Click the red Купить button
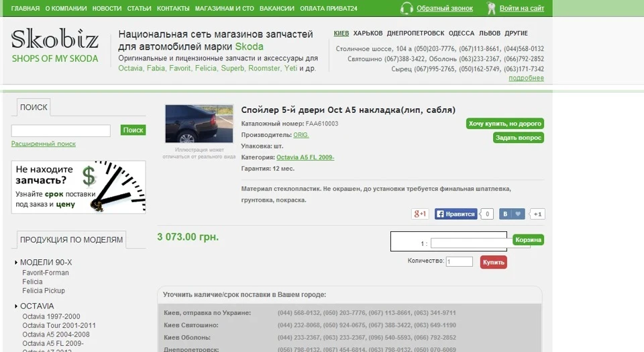This screenshot has width=644, height=352. (493, 263)
